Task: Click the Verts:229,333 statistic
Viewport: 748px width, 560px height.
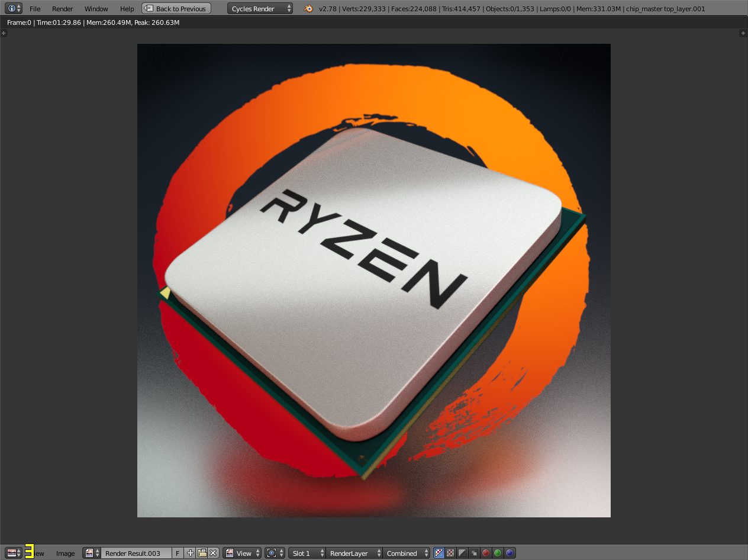Action: (x=363, y=9)
